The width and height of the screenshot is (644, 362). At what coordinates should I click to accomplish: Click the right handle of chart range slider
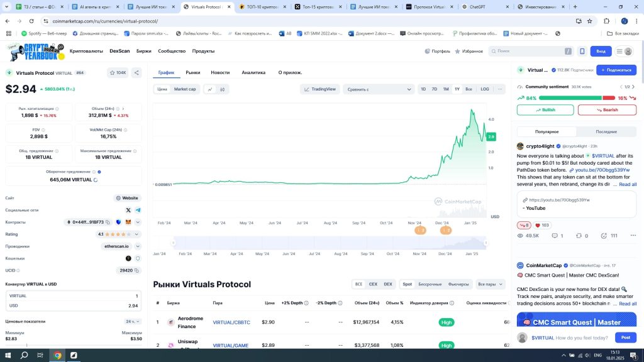[486, 243]
